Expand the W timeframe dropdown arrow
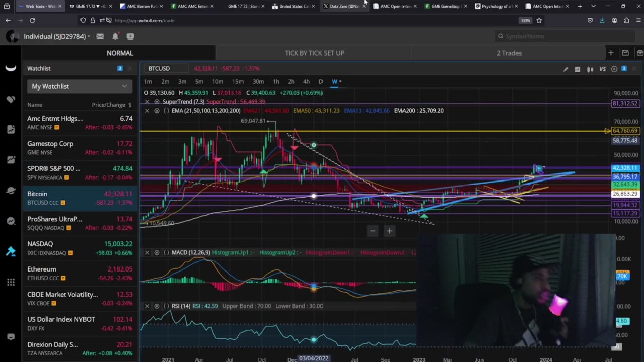 point(340,82)
